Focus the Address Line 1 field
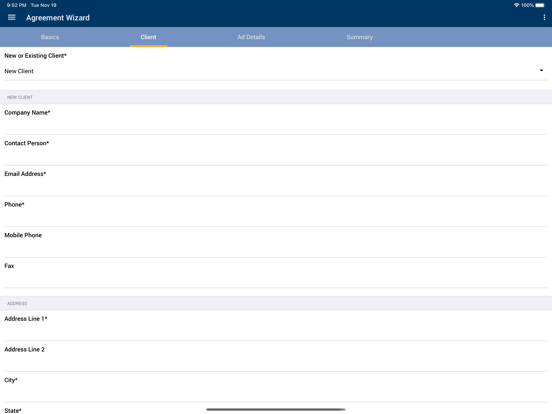The width and height of the screenshot is (552, 414). [276, 332]
